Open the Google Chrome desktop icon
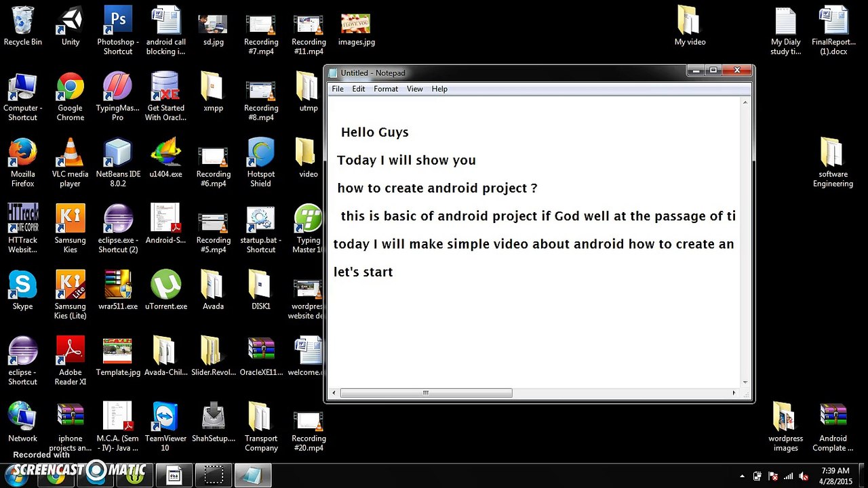Viewport: 868px width, 488px height. 71,88
